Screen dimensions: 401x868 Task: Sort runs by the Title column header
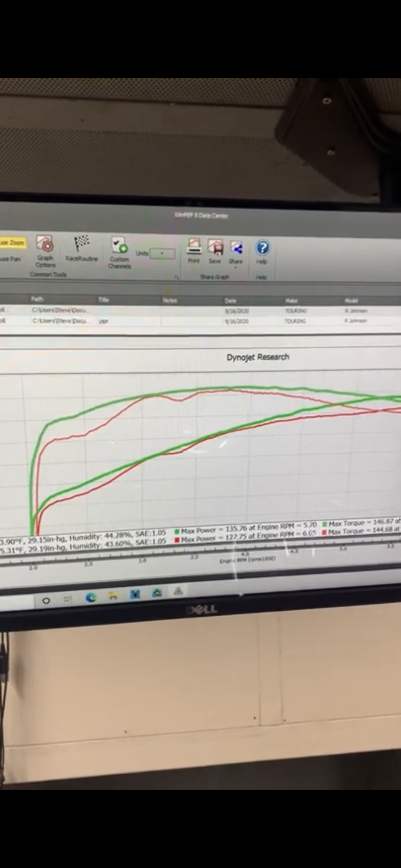[103, 299]
